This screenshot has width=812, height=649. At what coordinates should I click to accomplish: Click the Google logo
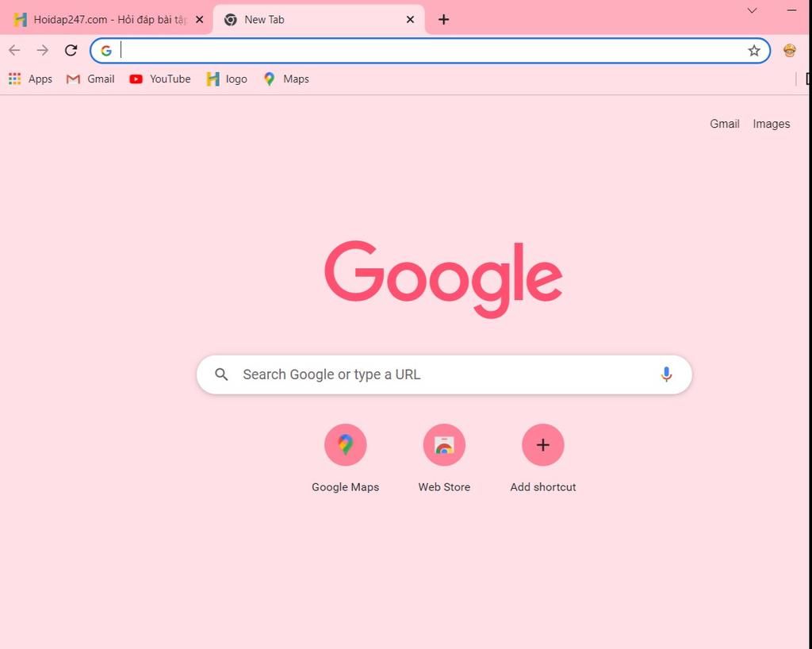coord(443,278)
